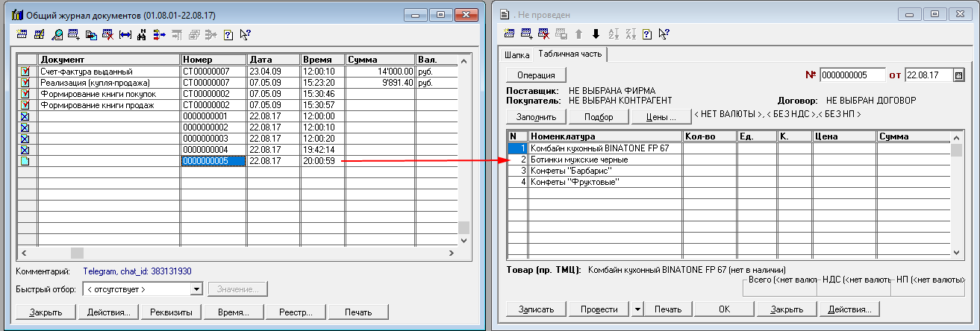Click Документ column header in journal
The height and width of the screenshot is (331, 980).
(109, 60)
